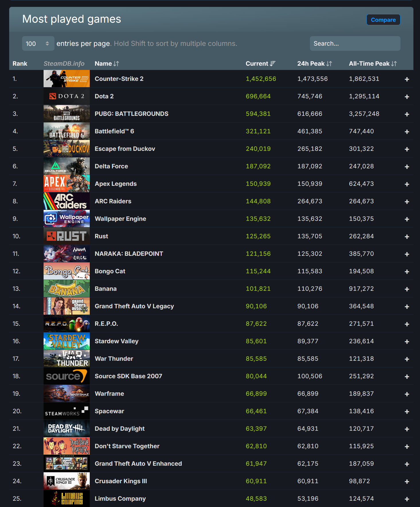Screen dimensions: 420x507
Task: Click the ARC Raiders game thumbnail
Action: click(x=67, y=201)
